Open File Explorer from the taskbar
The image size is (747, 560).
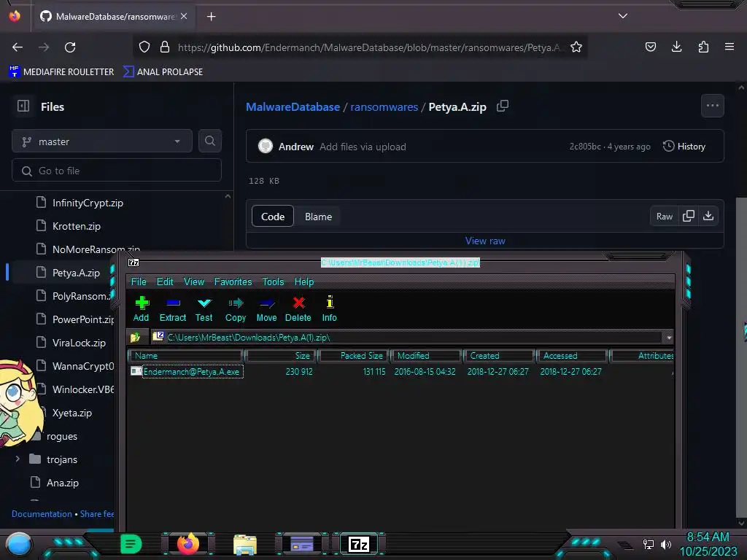(245, 544)
